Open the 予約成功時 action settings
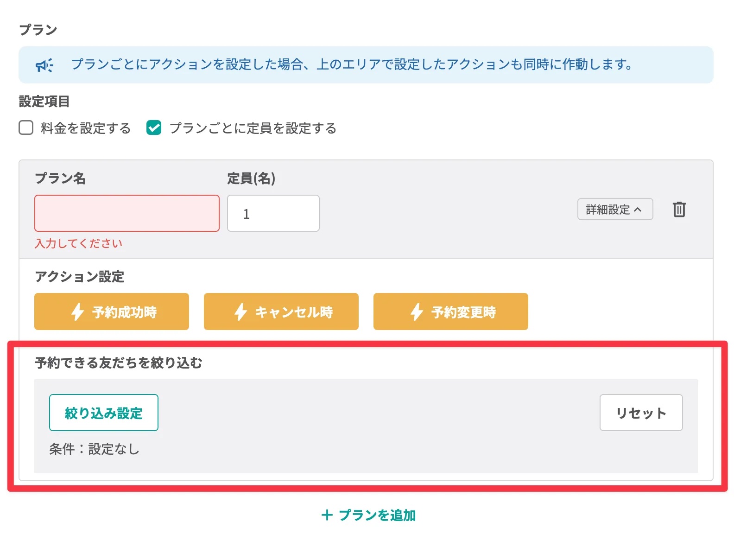This screenshot has height=560, width=734. point(112,312)
